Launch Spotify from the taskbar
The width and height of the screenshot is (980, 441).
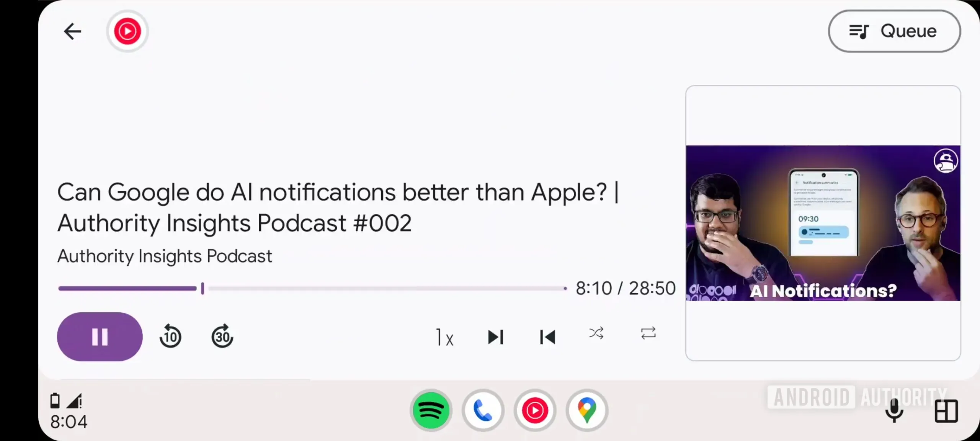[431, 410]
